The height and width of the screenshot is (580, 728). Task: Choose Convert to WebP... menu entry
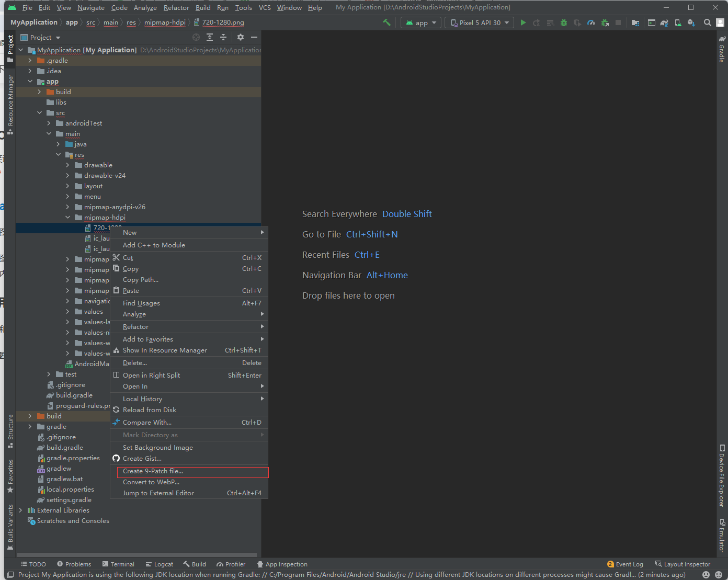pos(151,482)
